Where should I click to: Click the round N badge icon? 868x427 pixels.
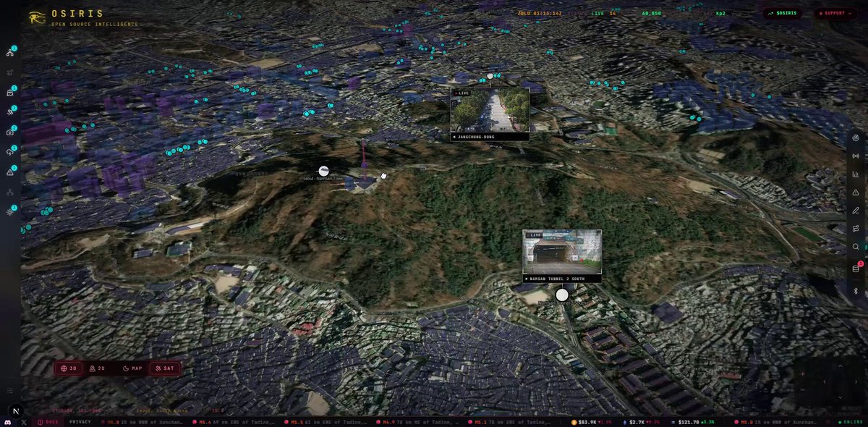point(16,411)
